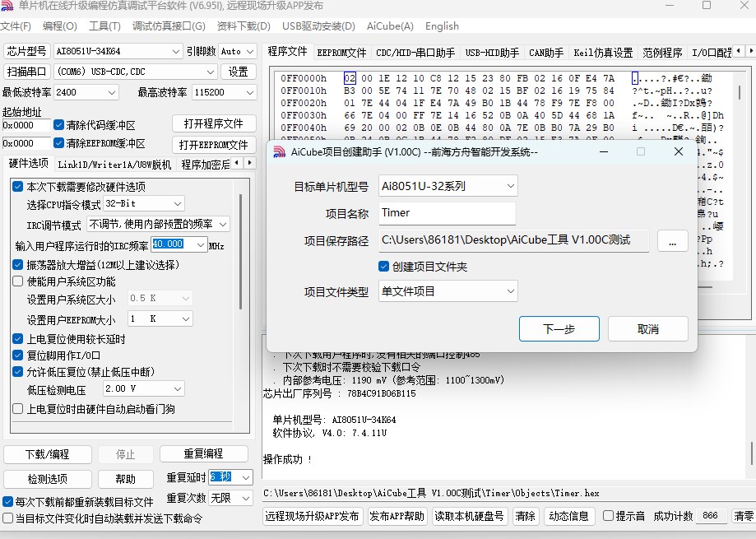This screenshot has height=539, width=756.
Task: Click 项目保存路径 field in AiCube dialog
Action: 514,240
